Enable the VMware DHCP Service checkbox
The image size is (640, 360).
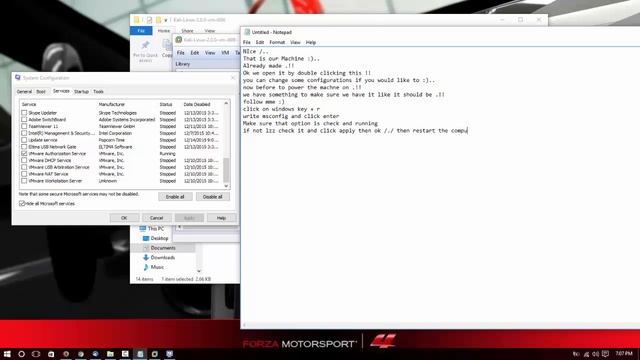(x=24, y=160)
